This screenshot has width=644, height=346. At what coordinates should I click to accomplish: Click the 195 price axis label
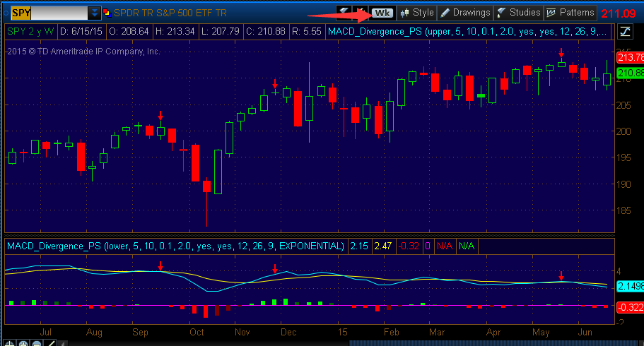[x=623, y=158]
